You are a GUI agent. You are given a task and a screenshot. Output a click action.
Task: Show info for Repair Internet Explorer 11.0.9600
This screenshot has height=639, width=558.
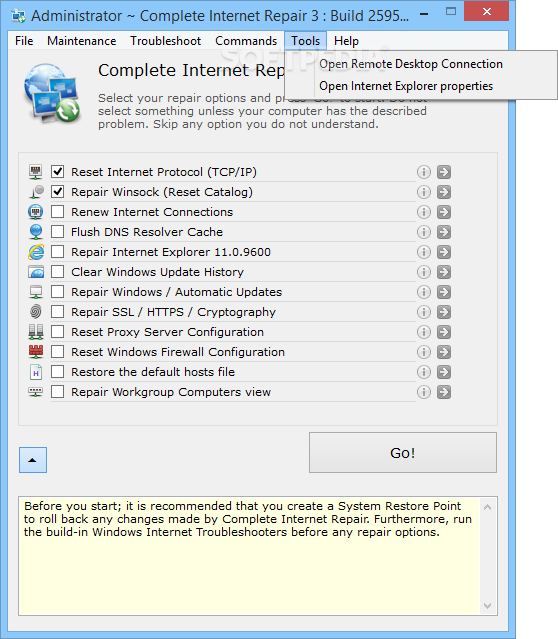tap(423, 252)
